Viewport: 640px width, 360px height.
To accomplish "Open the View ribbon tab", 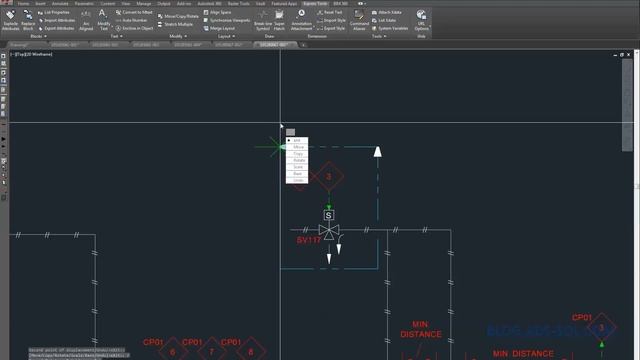I will pos(126,4).
